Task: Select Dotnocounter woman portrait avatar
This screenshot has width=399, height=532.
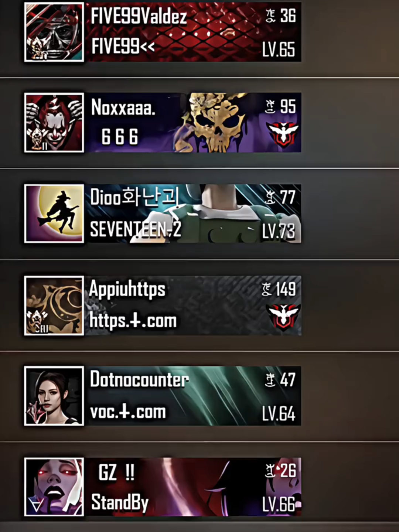Action: point(54,396)
